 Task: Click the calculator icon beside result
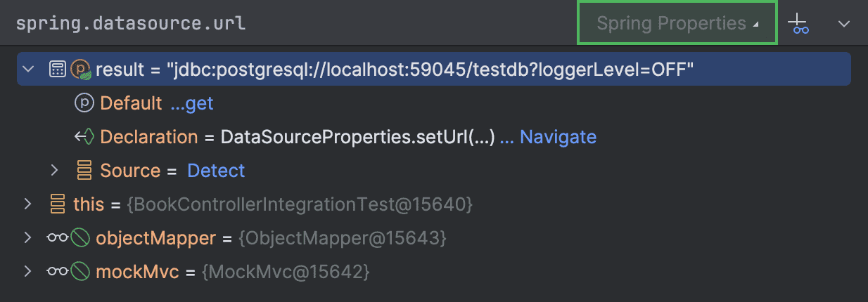point(58,69)
